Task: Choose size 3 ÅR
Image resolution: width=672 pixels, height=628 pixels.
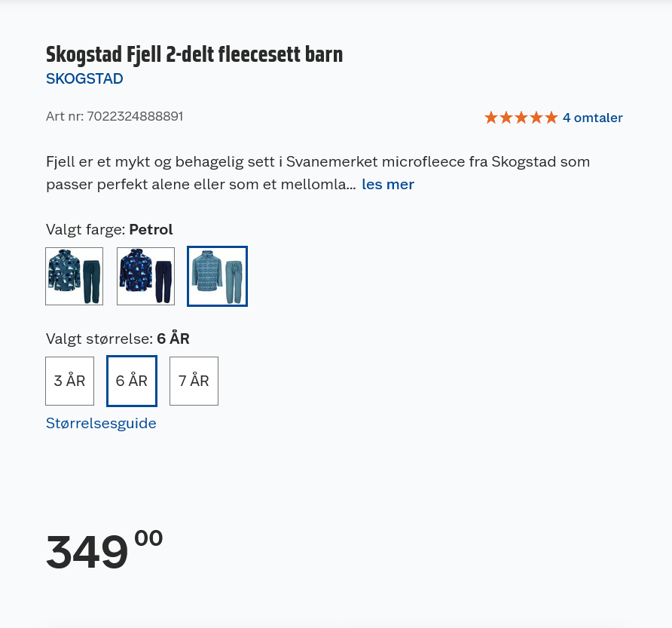Action: click(69, 381)
